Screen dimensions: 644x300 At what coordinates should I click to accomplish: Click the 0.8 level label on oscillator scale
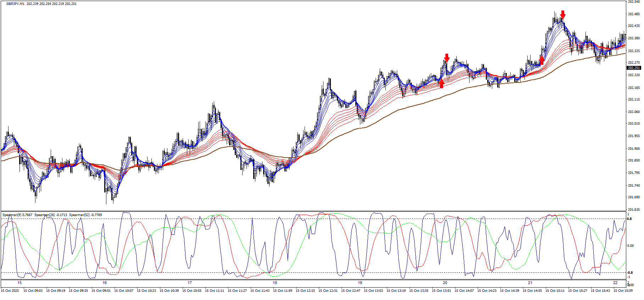(x=629, y=219)
